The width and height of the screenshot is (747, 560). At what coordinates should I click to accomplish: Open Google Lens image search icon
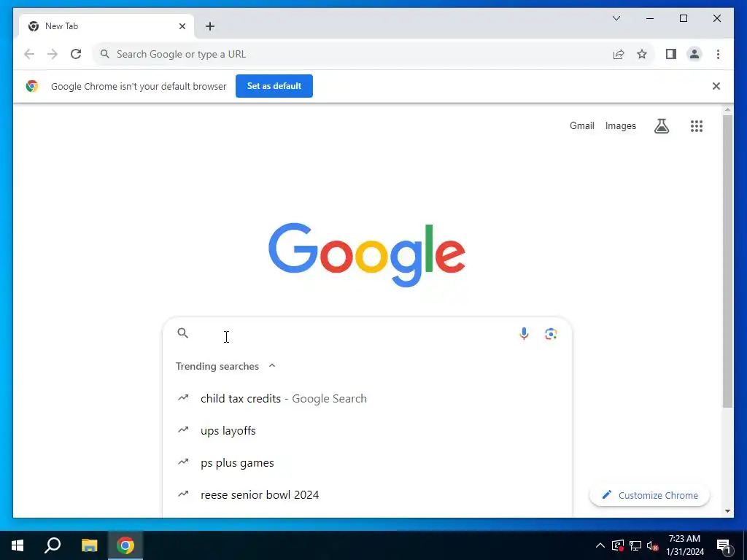point(551,334)
